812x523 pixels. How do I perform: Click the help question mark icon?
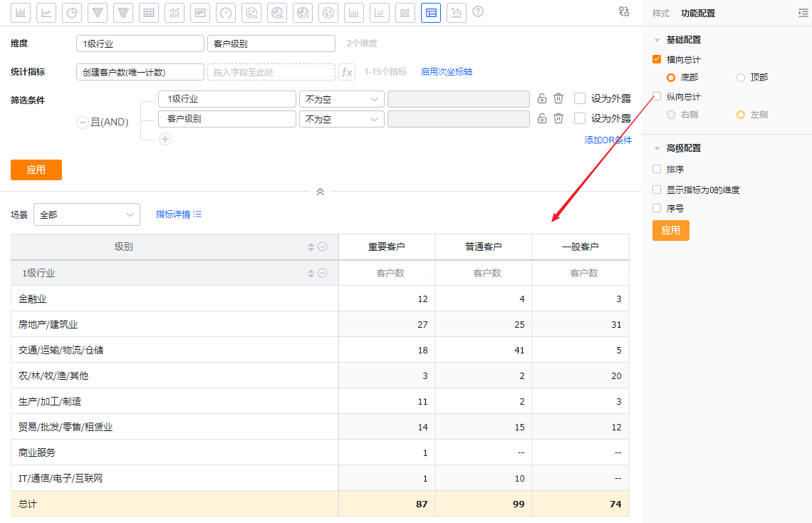[x=478, y=12]
